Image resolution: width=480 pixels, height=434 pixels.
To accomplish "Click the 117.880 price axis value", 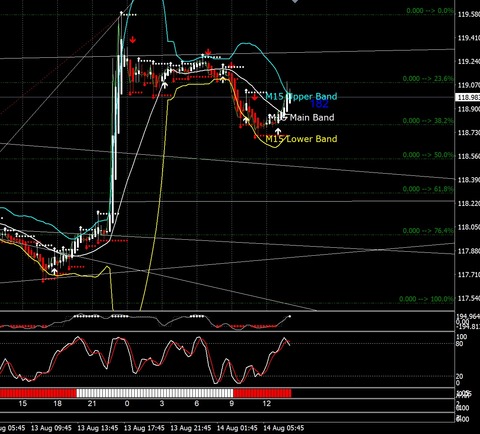I will (469, 251).
